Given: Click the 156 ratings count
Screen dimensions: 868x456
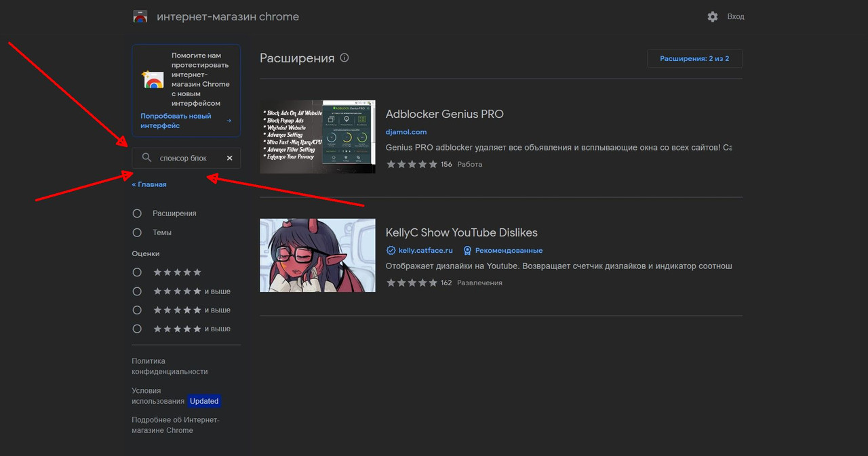Looking at the screenshot, I should pos(446,165).
